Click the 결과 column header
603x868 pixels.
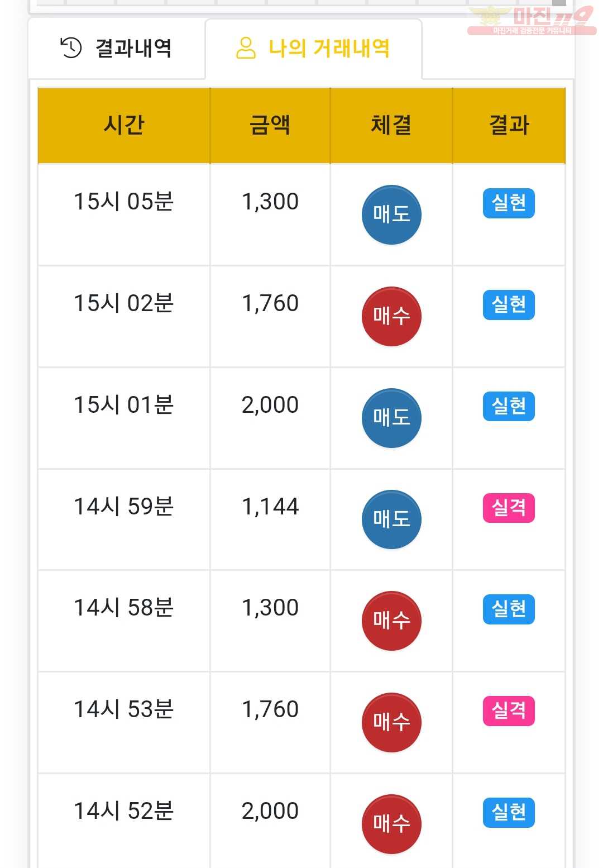click(509, 125)
